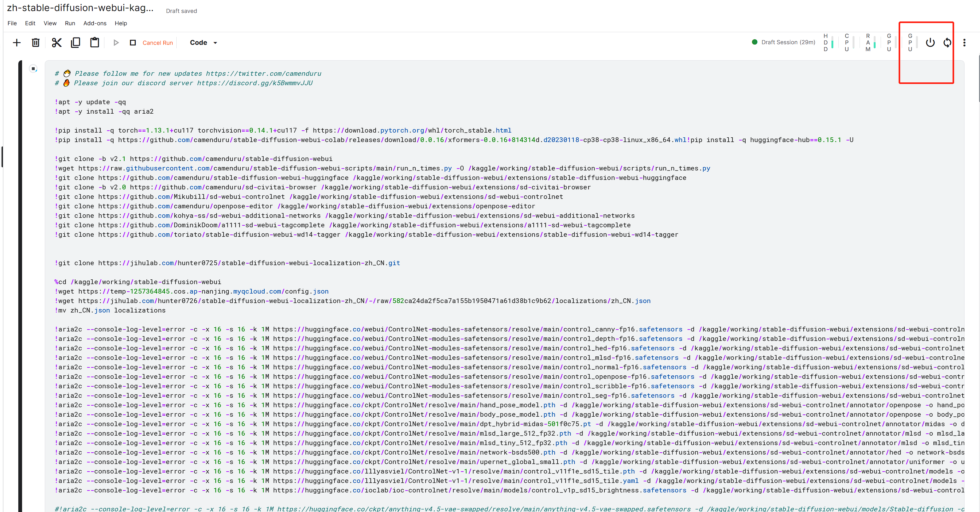Image resolution: width=980 pixels, height=512 pixels.
Task: Click the notebook title zh-stable-diffusion-webui-kag...
Action: click(80, 8)
